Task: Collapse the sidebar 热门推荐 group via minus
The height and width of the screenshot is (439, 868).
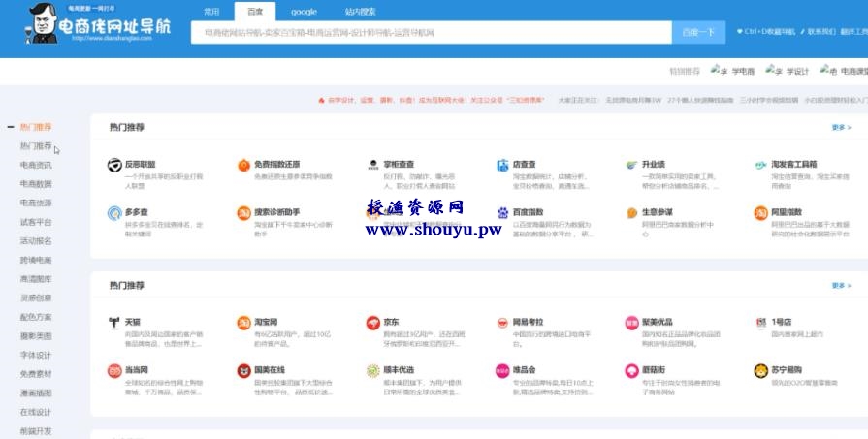Action: pos(11,127)
